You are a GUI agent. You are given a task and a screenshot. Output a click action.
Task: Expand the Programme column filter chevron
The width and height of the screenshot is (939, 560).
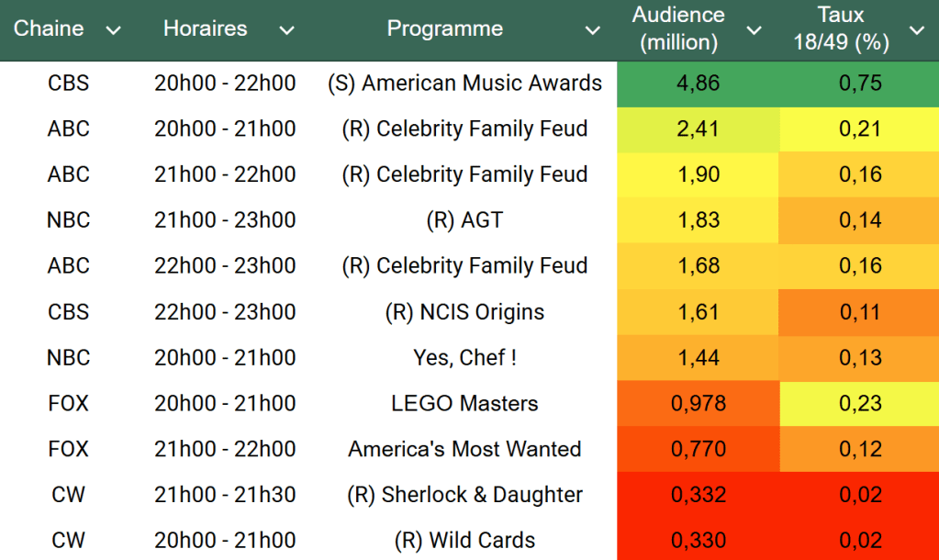[x=592, y=30]
